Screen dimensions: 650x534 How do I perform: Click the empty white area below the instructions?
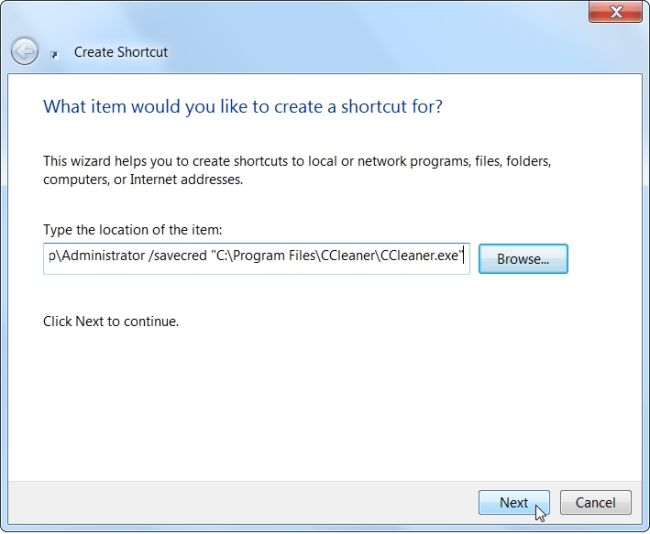pos(320,400)
